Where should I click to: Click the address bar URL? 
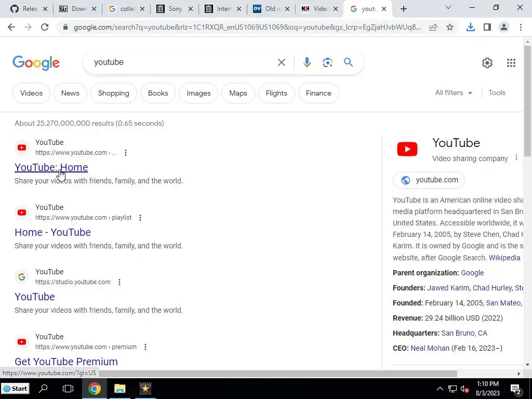coord(247,27)
